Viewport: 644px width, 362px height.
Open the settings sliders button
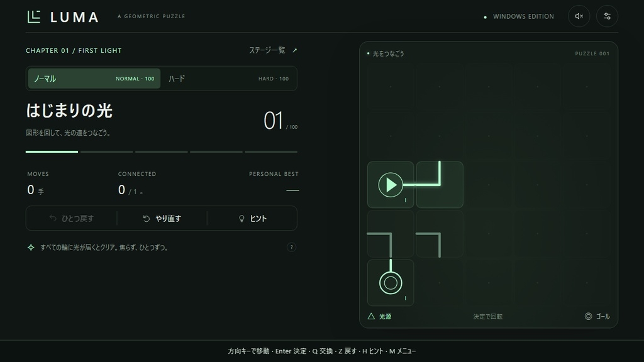(x=607, y=16)
